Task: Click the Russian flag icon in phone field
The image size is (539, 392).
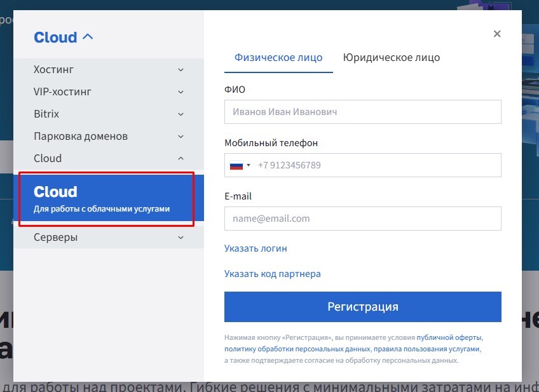Action: pos(236,165)
